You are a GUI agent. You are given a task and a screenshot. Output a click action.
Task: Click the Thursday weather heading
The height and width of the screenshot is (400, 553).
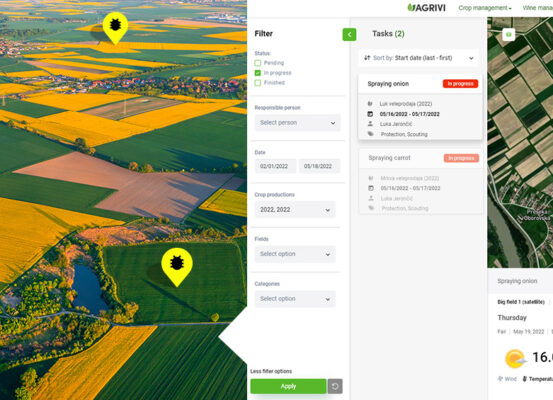pyautogui.click(x=512, y=318)
